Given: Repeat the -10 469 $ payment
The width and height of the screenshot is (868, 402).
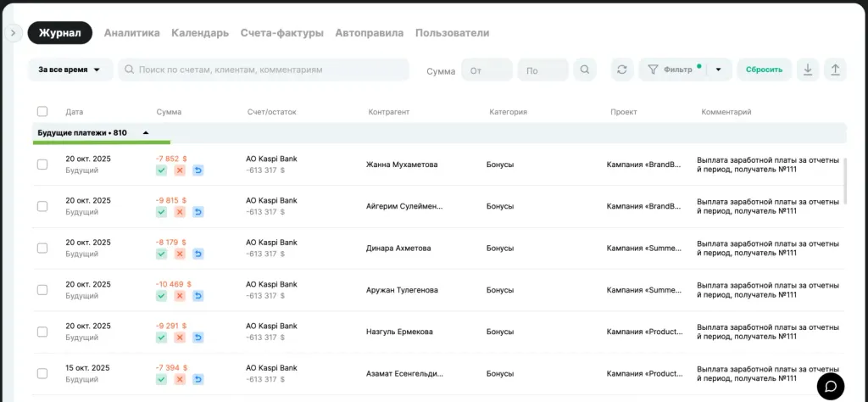Looking at the screenshot, I should click(198, 296).
